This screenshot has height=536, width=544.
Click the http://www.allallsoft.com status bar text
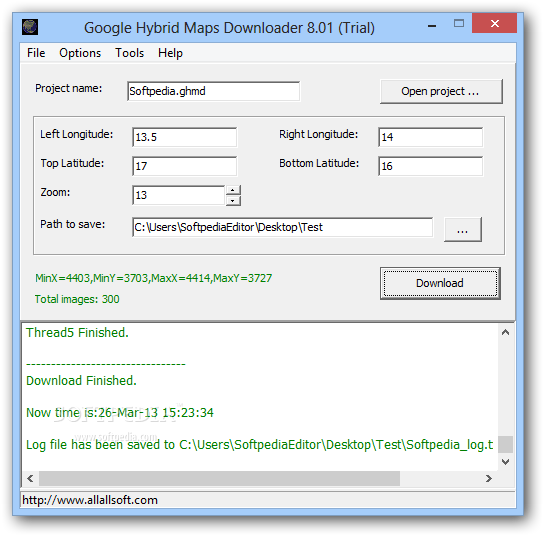pyautogui.click(x=90, y=500)
